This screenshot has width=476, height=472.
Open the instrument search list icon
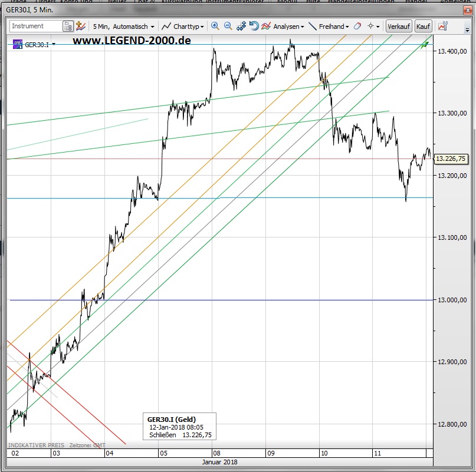[68, 27]
